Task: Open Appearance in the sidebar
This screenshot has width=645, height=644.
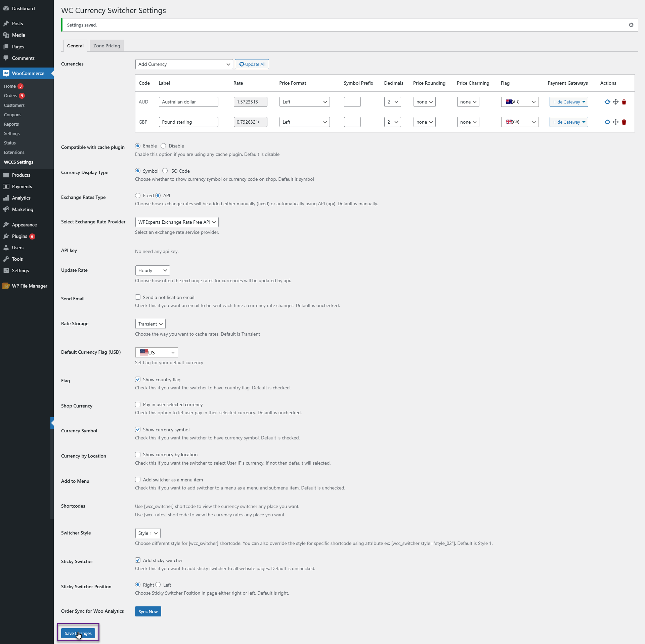Action: tap(27, 225)
